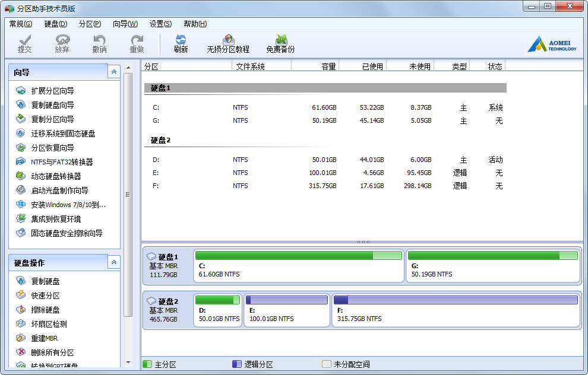This screenshot has width=588, height=375.
Task: Start the NTFS与FAT32转换器 tool
Action: 62,162
